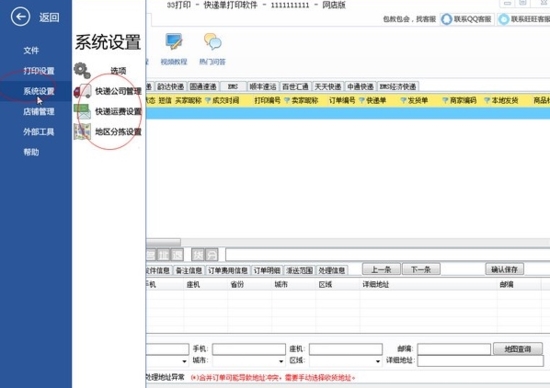Expand the 区域 dropdown
550x388 pixels.
pos(378,361)
